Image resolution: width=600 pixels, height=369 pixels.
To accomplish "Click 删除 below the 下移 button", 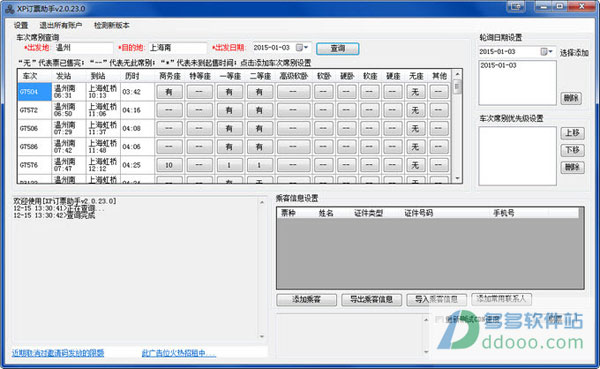I will pyautogui.click(x=572, y=167).
